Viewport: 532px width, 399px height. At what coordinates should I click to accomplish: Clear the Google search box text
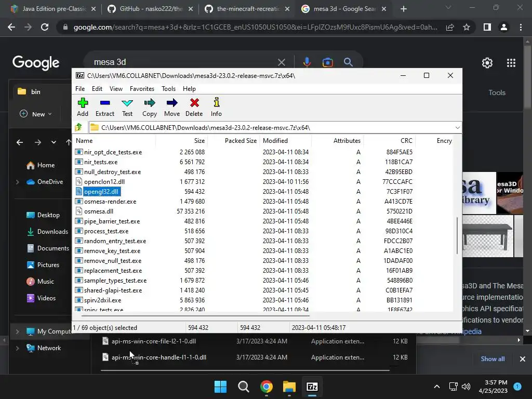pos(281,62)
